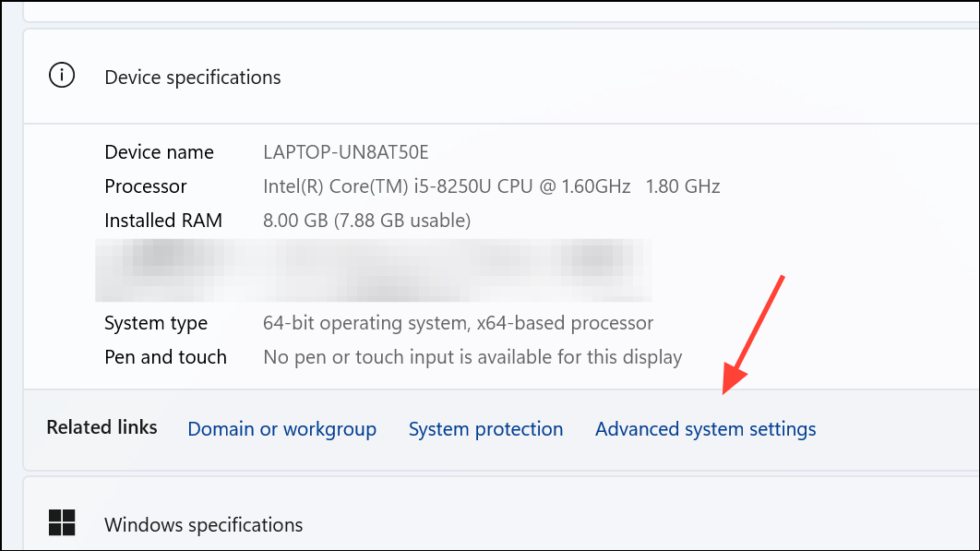Click the Windows logo icon near Windows specifications
Screen dimensions: 980x551
(x=62, y=522)
